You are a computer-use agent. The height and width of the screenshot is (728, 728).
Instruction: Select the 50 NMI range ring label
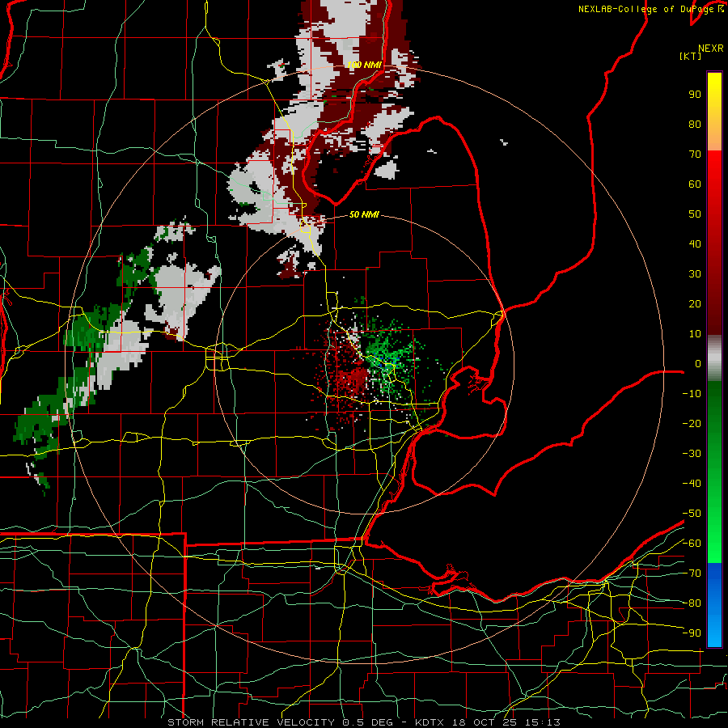(x=364, y=214)
